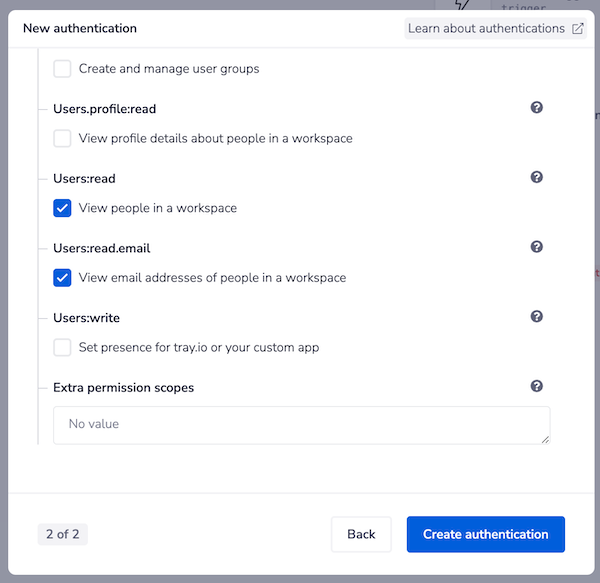Click help icon for Users.profile:read scope
The height and width of the screenshot is (583, 600).
(x=537, y=108)
